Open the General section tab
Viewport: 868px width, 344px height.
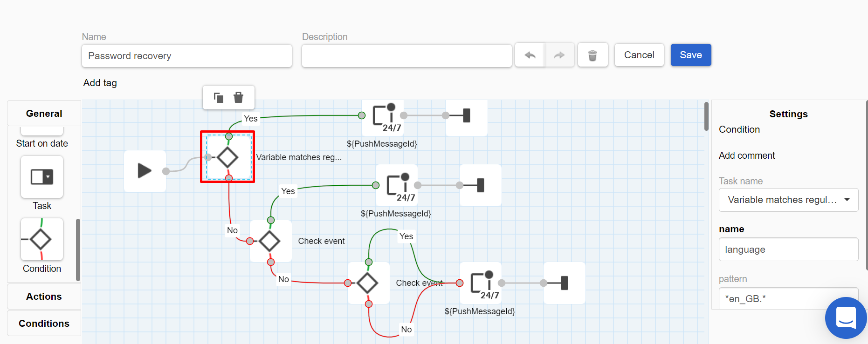pyautogui.click(x=44, y=114)
